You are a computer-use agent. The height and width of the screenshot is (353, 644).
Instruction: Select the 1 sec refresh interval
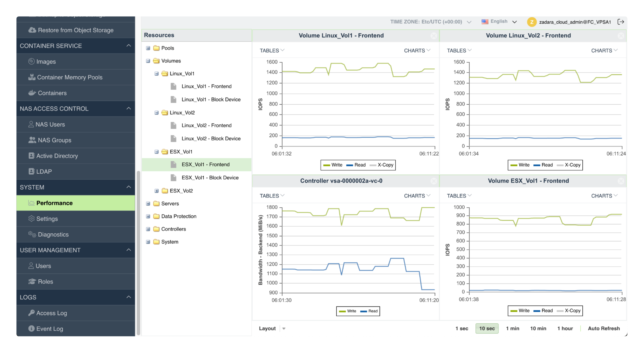[462, 328]
